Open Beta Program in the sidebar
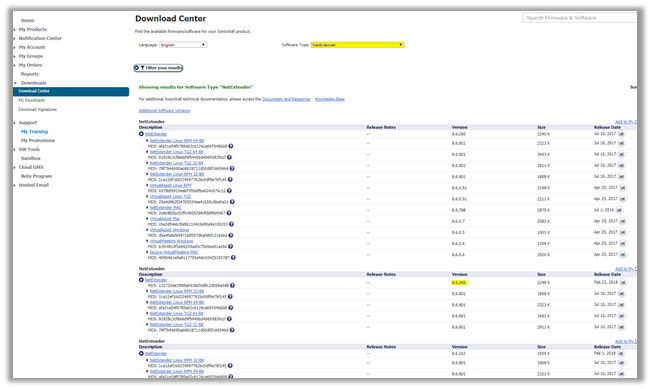650x389 pixels. [36, 176]
